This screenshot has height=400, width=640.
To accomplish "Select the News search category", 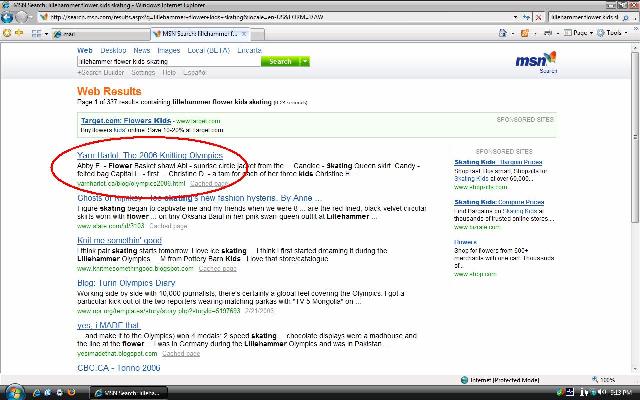I will point(142,50).
